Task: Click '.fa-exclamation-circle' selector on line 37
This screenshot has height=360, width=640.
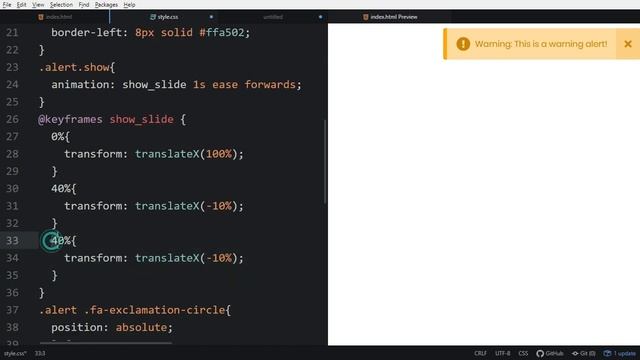Action: 155,310
